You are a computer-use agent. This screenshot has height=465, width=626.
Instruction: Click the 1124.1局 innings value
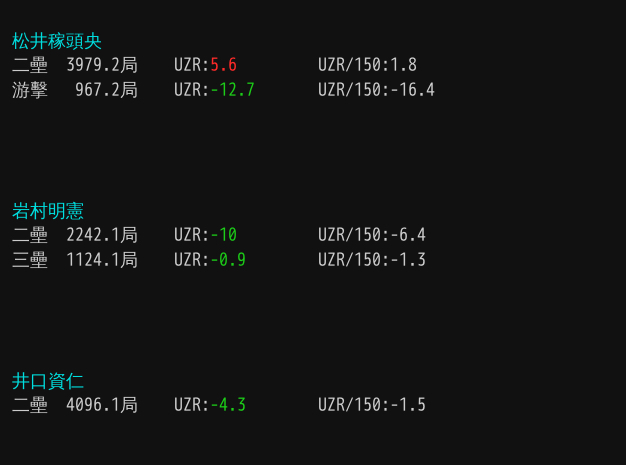pyautogui.click(x=102, y=260)
